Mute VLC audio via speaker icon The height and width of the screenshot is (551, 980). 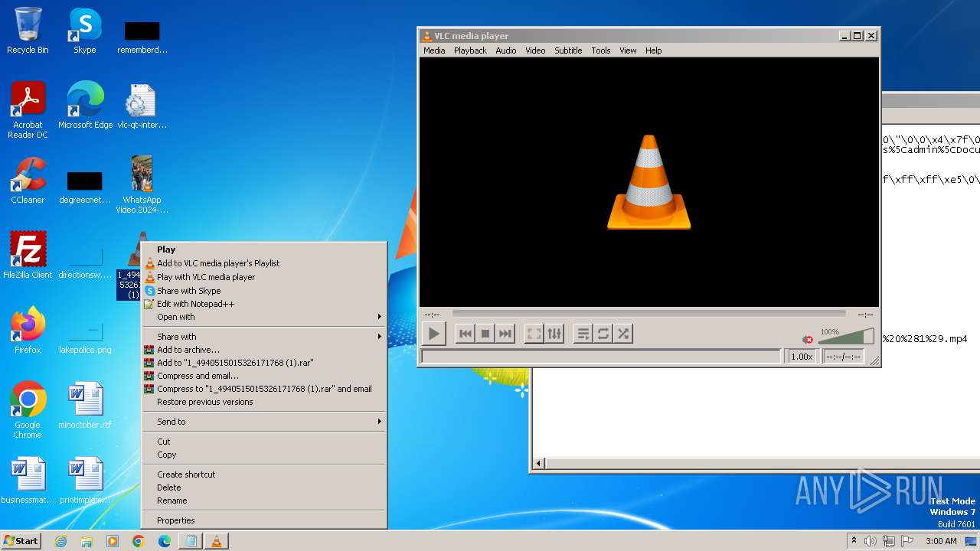(x=808, y=339)
